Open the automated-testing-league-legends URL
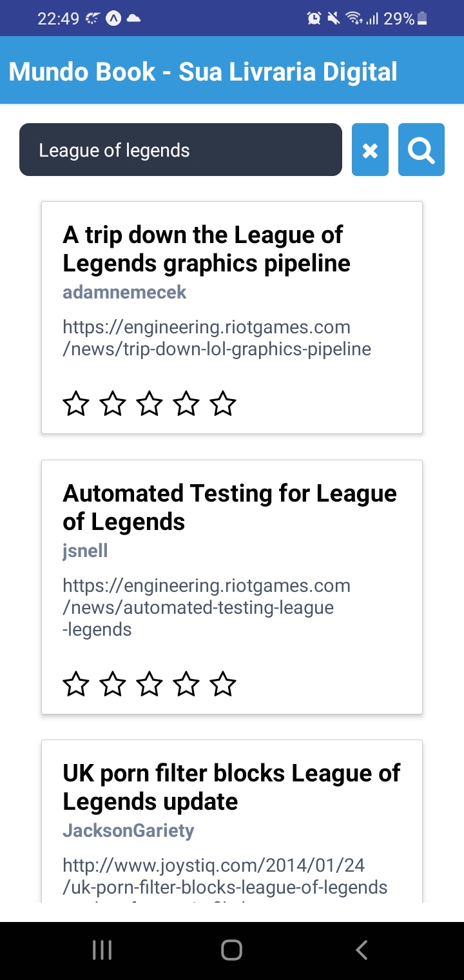Viewport: 464px width, 980px height. click(x=206, y=607)
